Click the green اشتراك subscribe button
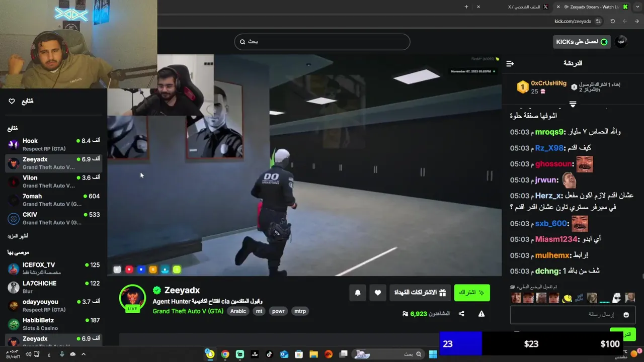 pyautogui.click(x=472, y=293)
